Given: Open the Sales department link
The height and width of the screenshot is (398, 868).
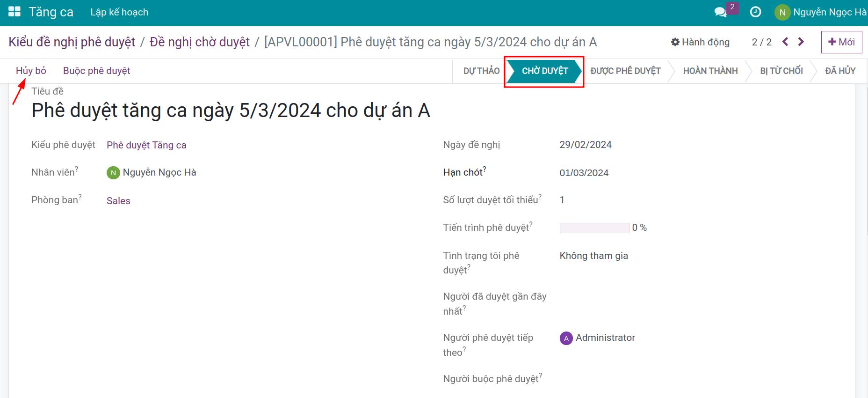Looking at the screenshot, I should point(118,201).
